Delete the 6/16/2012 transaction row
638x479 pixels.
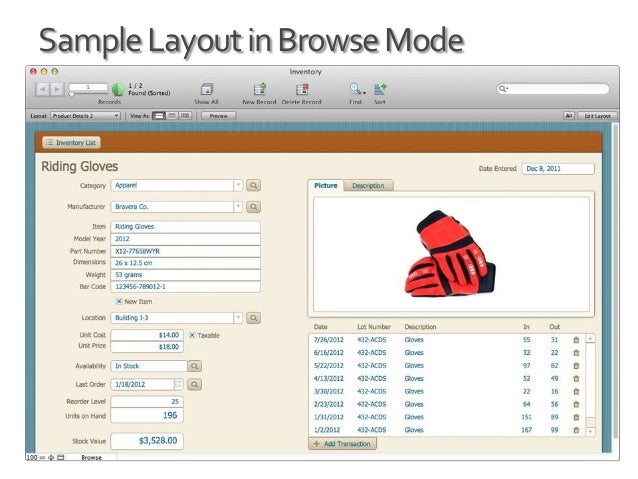pos(576,353)
